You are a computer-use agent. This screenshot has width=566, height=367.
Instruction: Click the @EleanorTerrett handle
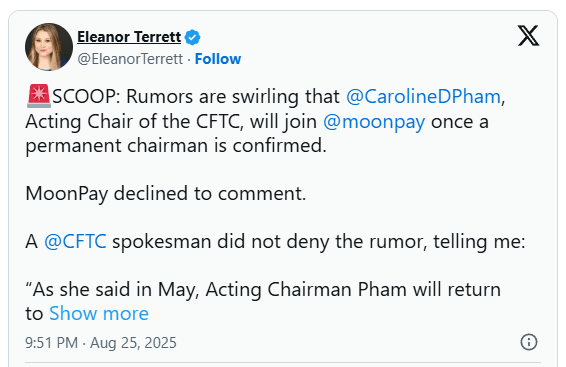click(x=130, y=59)
